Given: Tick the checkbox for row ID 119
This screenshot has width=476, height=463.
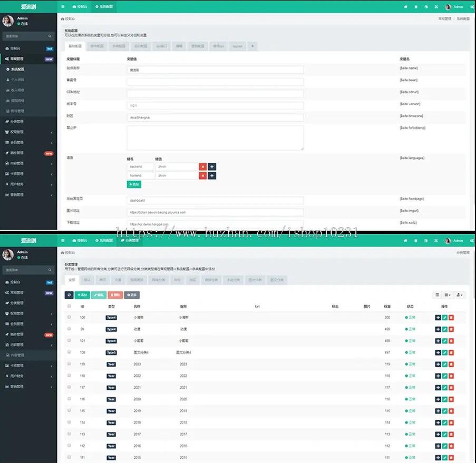Looking at the screenshot, I should pos(69,364).
